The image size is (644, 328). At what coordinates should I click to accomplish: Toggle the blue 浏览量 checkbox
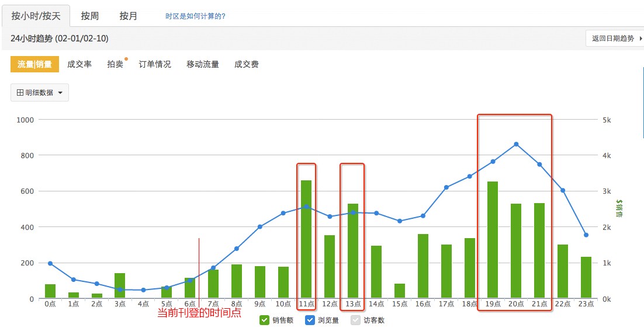310,320
